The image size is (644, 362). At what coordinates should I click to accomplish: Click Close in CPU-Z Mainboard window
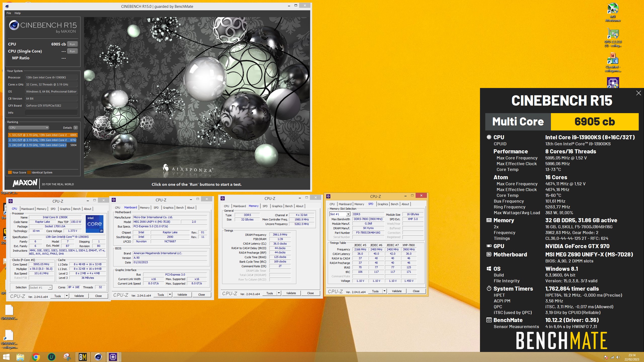point(202,295)
